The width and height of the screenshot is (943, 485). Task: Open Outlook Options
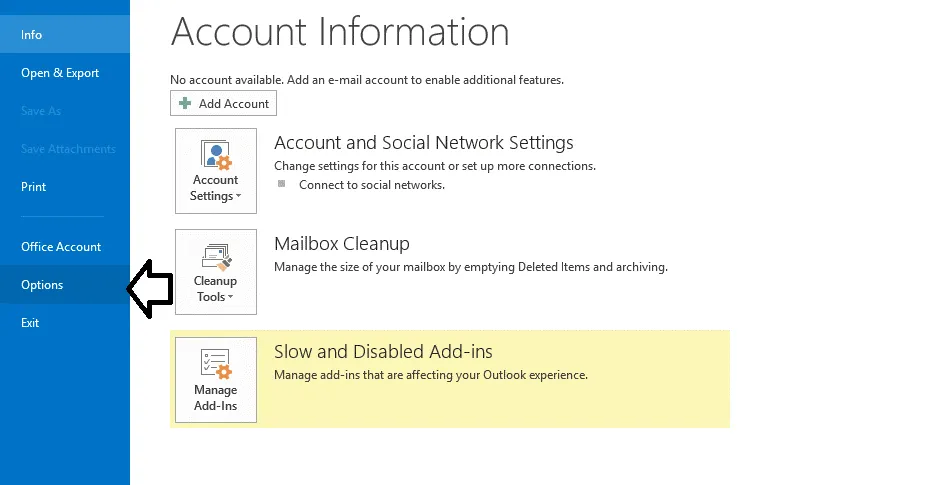[x=64, y=285]
